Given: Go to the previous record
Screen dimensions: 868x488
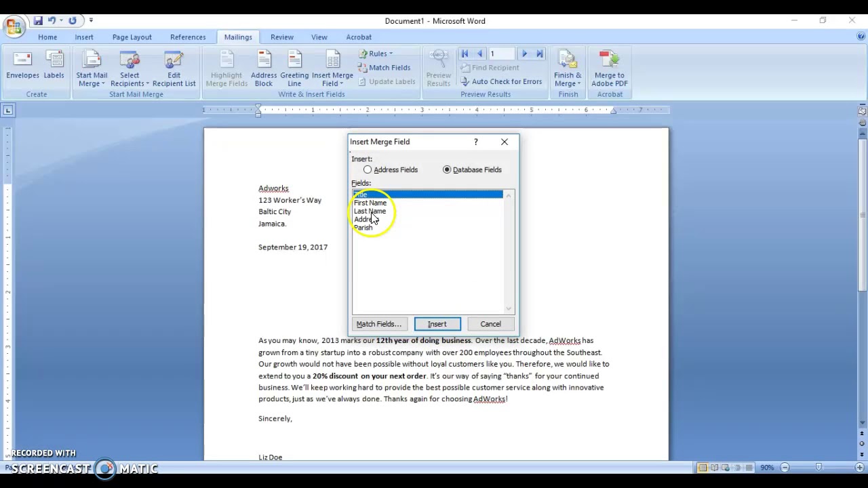Looking at the screenshot, I should pos(479,54).
